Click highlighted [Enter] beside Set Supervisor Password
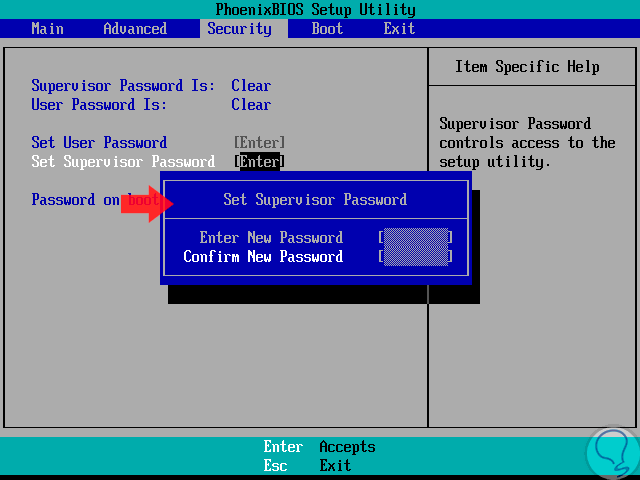 259,162
